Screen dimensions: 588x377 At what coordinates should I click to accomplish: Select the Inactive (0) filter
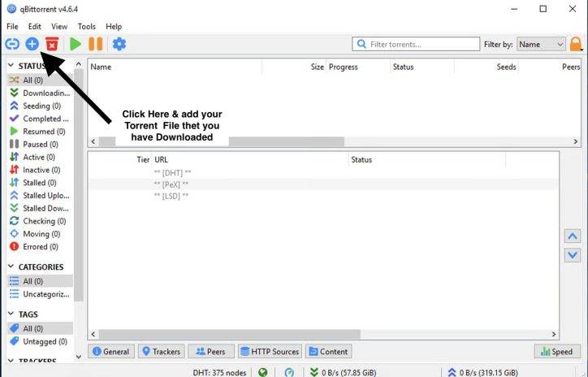point(40,170)
